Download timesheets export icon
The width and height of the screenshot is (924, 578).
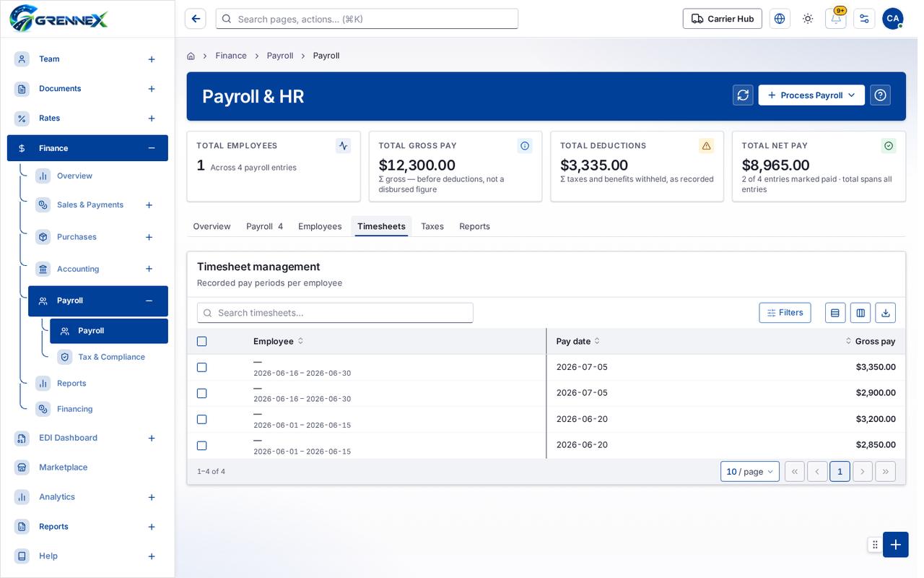point(885,313)
